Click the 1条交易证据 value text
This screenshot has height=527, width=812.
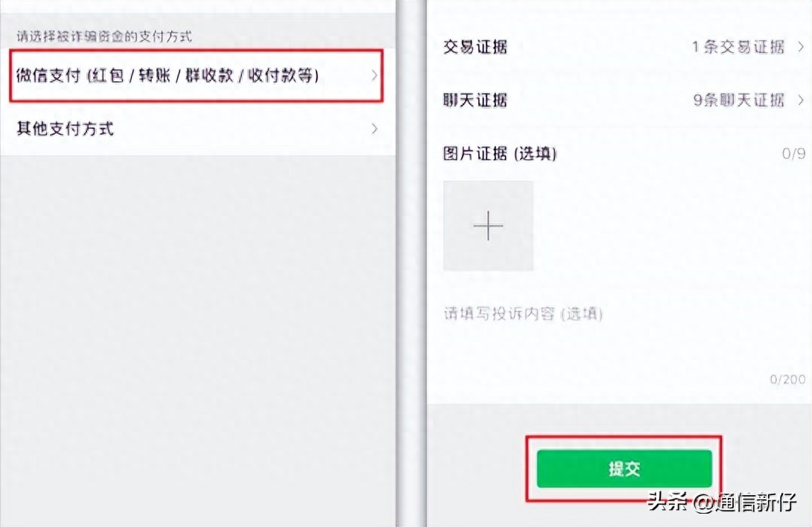tap(738, 47)
